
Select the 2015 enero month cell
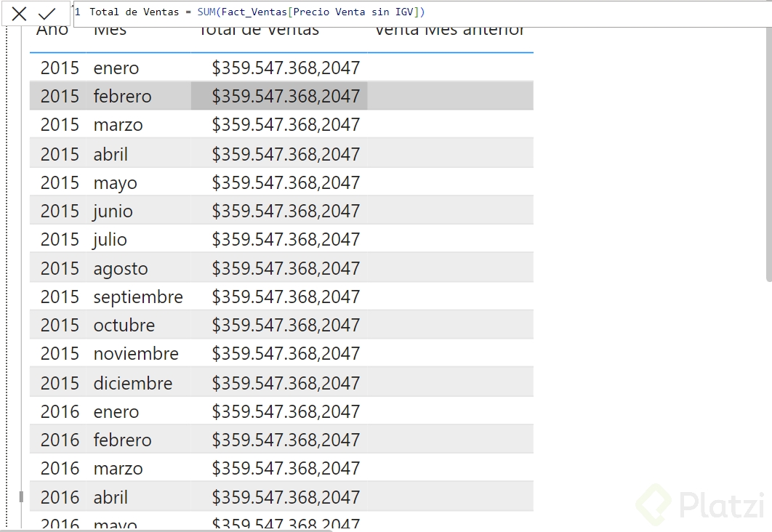tap(116, 68)
